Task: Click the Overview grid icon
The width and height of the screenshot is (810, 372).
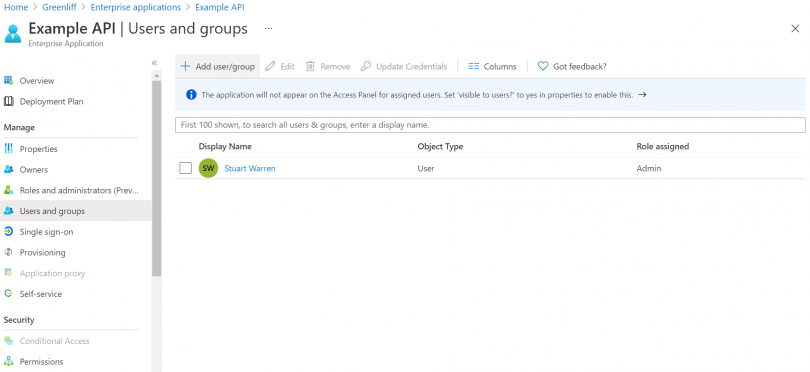Action: tap(8, 81)
